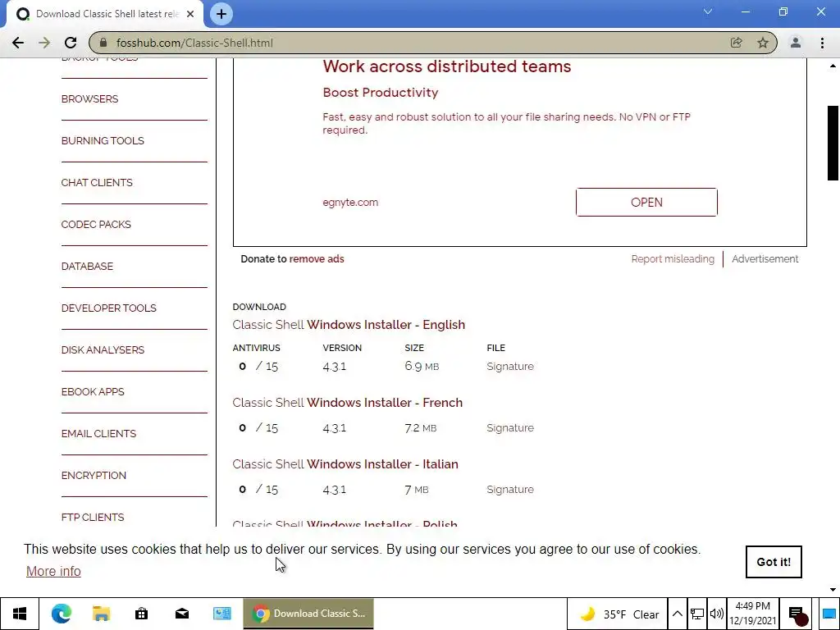This screenshot has width=840, height=630.
Task: Open the ENCRYPTION category
Action: (x=94, y=475)
